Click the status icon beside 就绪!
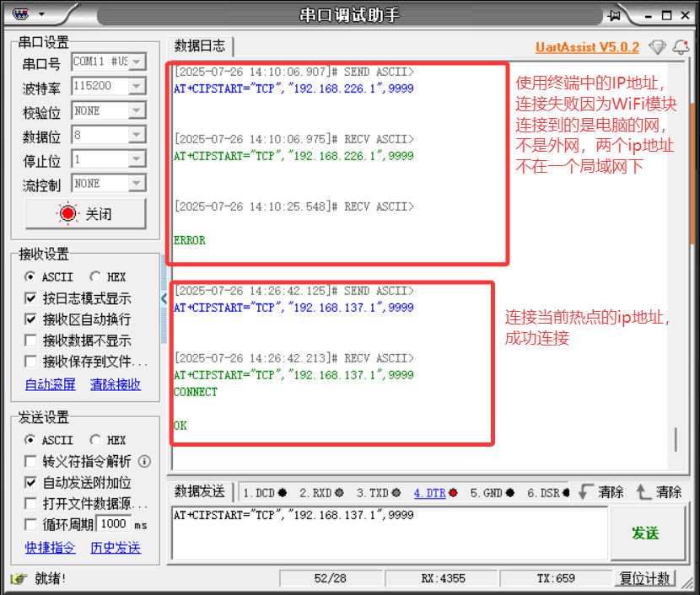Screen dimensions: 700x595 click(x=19, y=578)
